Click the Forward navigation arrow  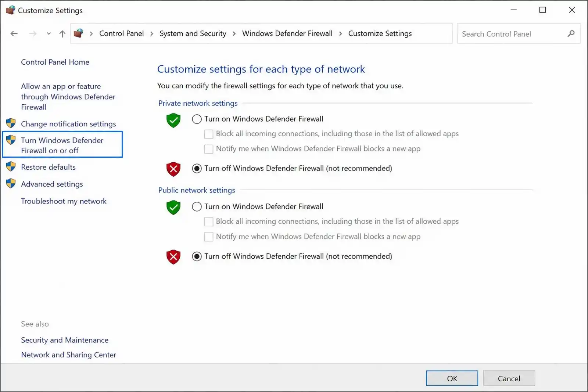coord(33,34)
